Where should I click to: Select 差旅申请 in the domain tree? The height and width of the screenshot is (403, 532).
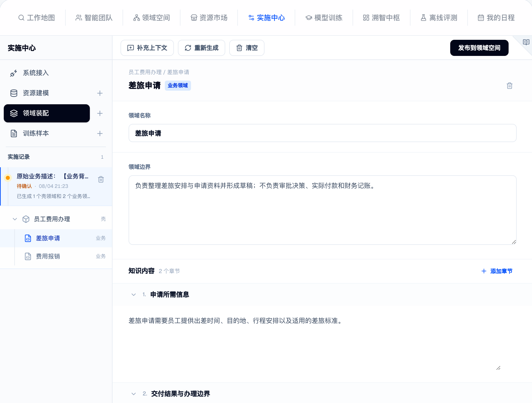pos(56,238)
